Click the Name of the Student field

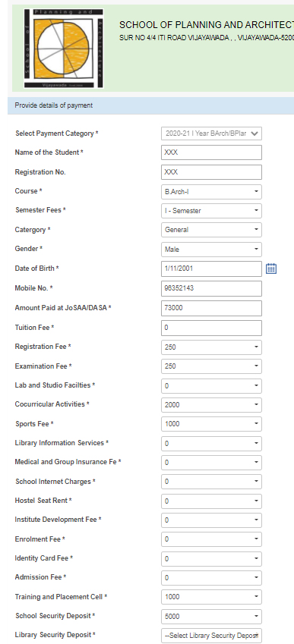pos(211,152)
